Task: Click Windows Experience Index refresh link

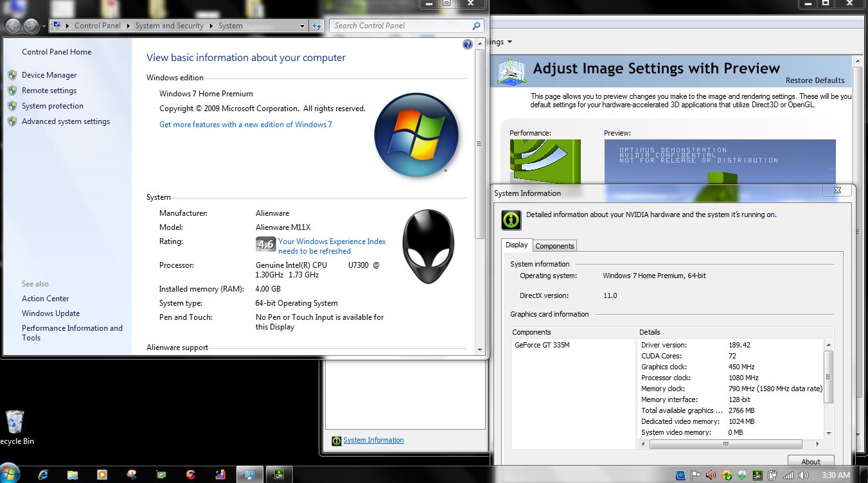Action: click(332, 246)
